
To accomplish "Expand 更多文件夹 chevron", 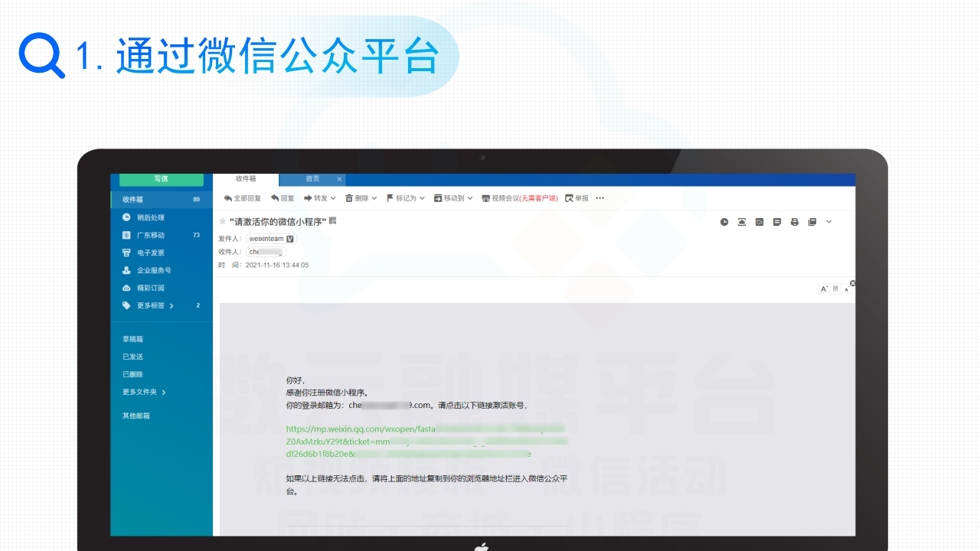I will click(x=164, y=393).
